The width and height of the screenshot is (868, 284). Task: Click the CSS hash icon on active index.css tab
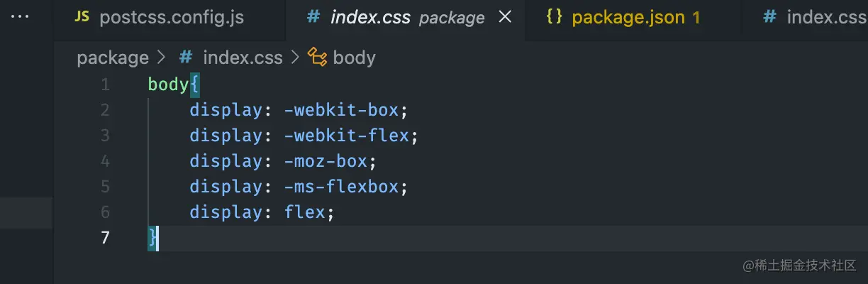point(313,18)
